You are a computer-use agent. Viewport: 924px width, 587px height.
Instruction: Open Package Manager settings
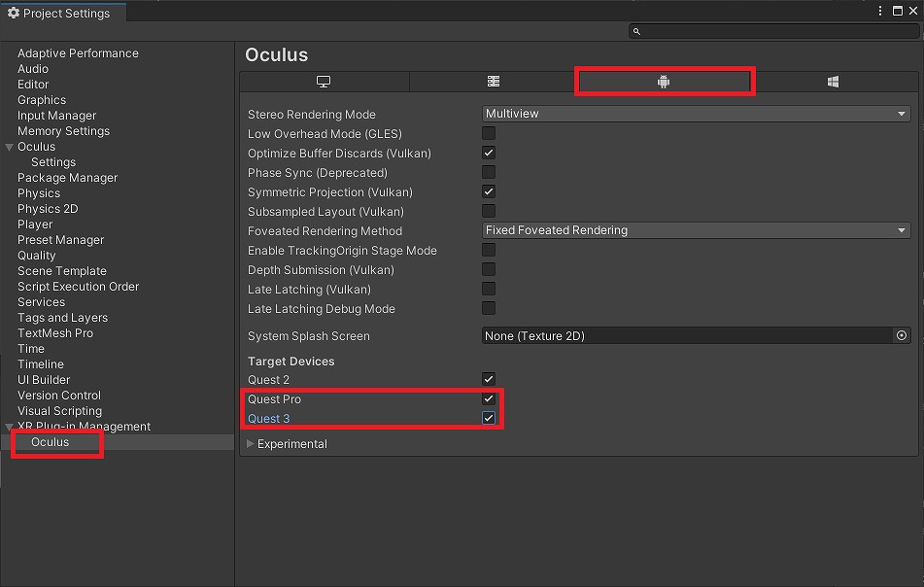coord(68,178)
